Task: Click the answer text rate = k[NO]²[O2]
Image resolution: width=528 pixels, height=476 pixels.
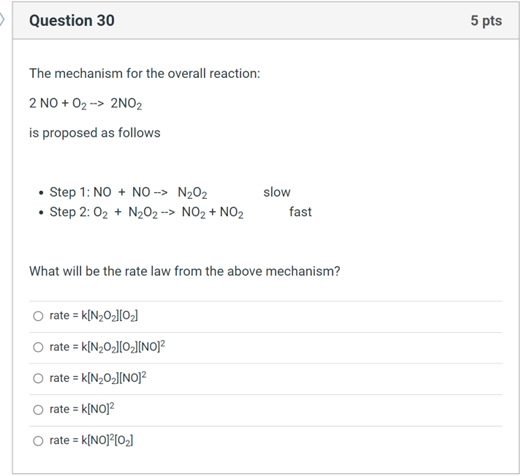Action: click(x=91, y=440)
